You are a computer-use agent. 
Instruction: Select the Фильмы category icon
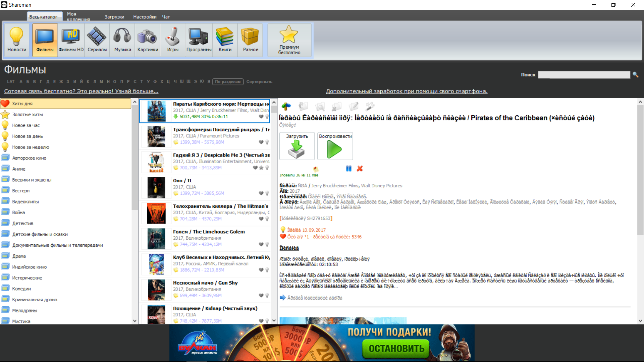point(45,40)
